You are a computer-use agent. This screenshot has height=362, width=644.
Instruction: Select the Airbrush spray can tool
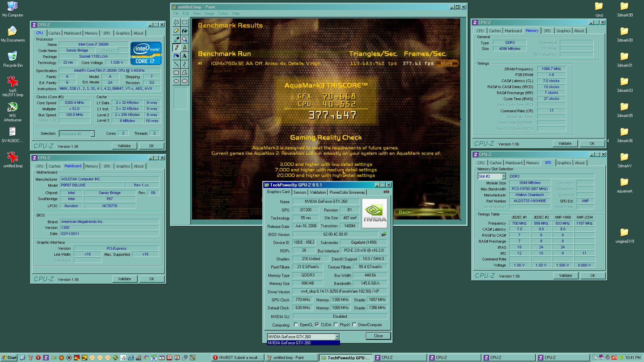point(176,56)
